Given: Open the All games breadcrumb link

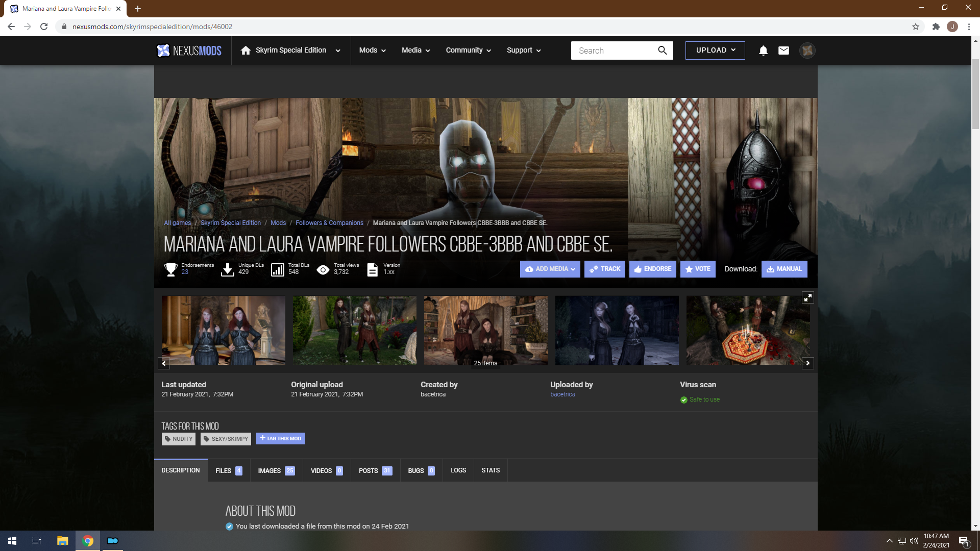Looking at the screenshot, I should tap(177, 223).
